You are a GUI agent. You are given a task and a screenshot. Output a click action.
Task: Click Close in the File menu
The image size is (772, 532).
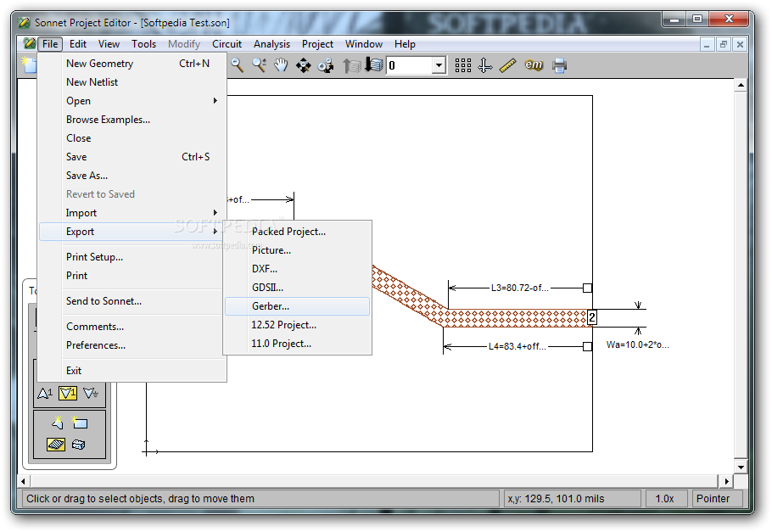point(132,138)
